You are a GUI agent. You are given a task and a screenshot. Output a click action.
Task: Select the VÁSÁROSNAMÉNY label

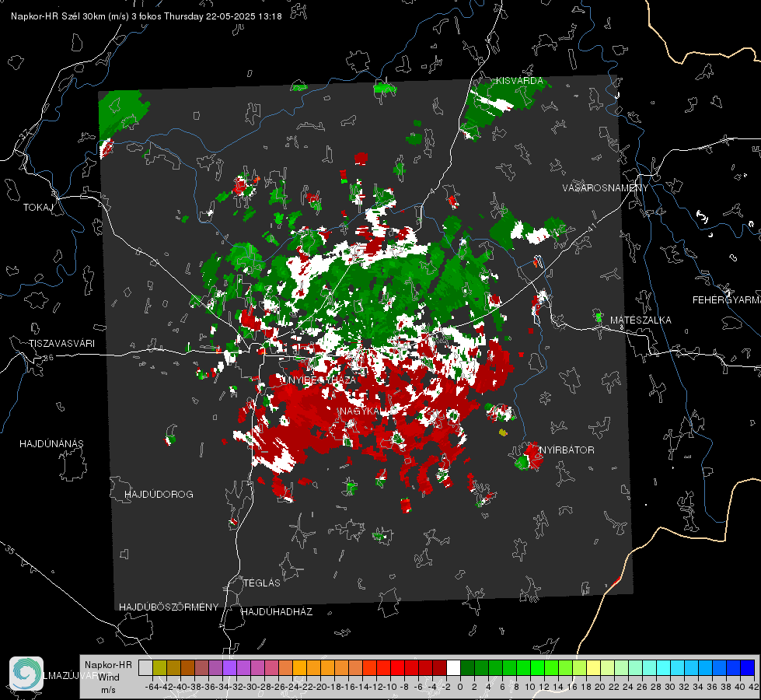pyautogui.click(x=606, y=188)
